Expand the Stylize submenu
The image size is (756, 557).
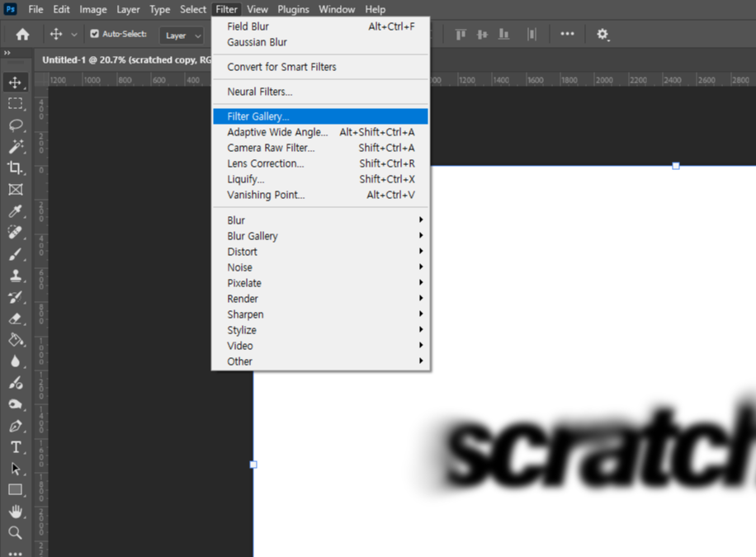point(320,330)
